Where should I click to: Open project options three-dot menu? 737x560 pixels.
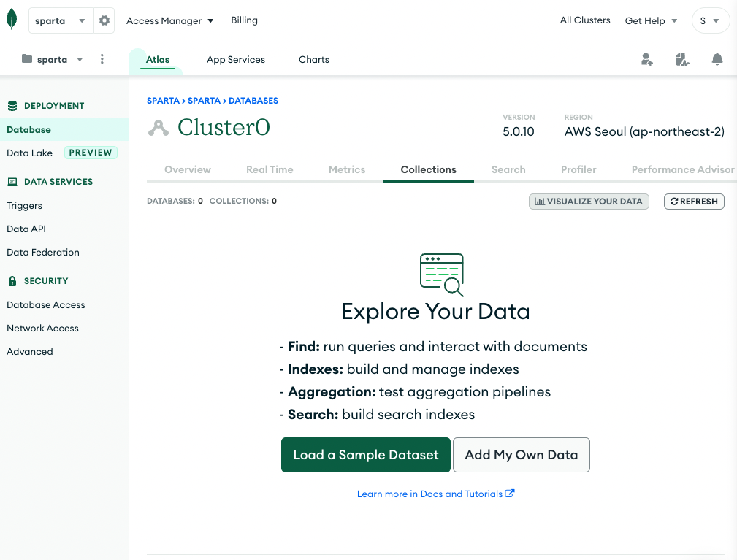click(x=102, y=58)
